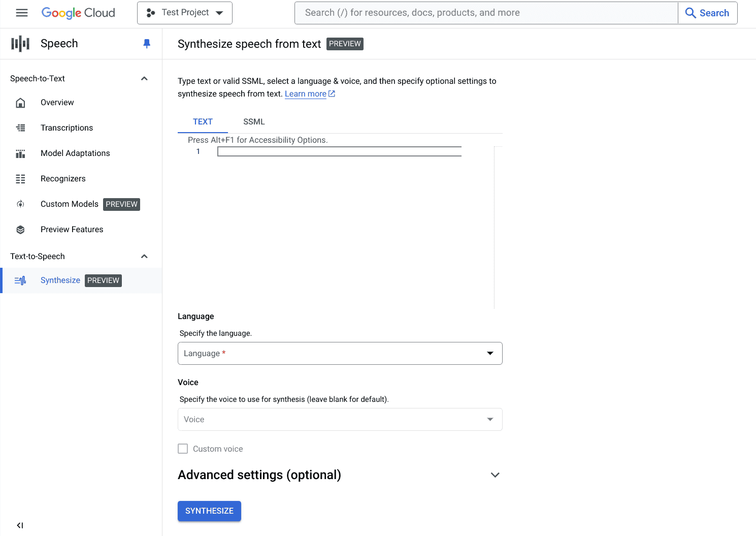Click the Recognizers grid icon
The width and height of the screenshot is (756, 536).
point(20,179)
